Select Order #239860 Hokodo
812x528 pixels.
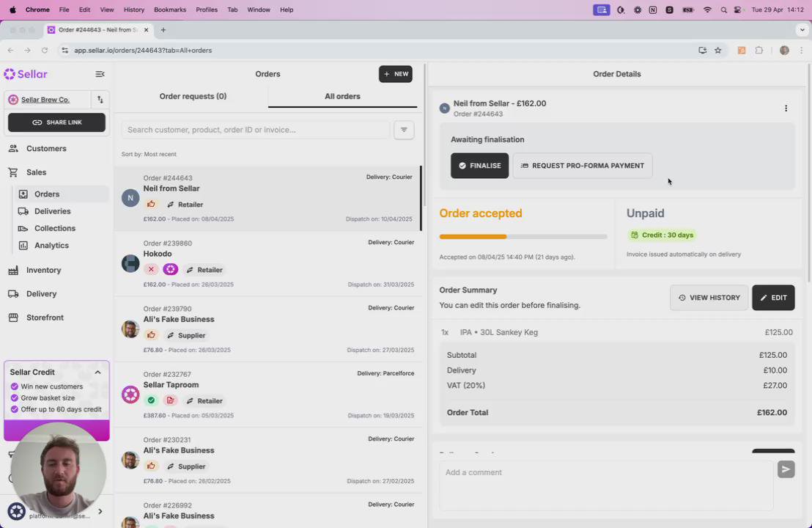[x=267, y=264]
